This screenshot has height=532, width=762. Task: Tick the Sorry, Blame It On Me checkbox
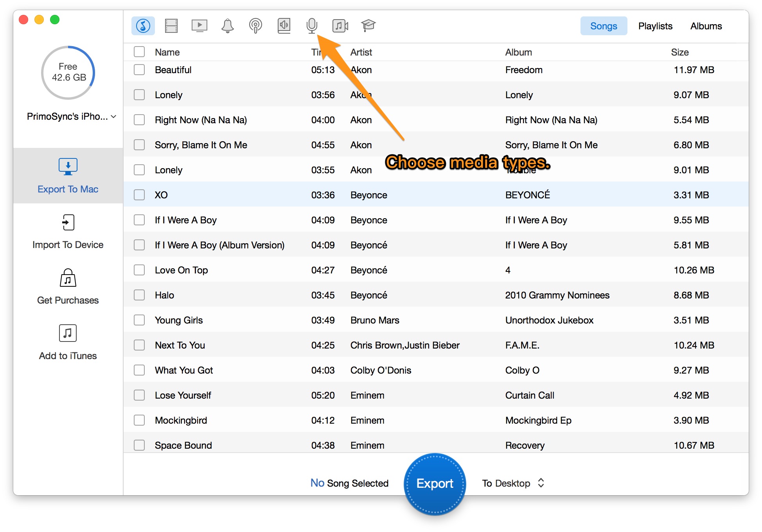[139, 145]
